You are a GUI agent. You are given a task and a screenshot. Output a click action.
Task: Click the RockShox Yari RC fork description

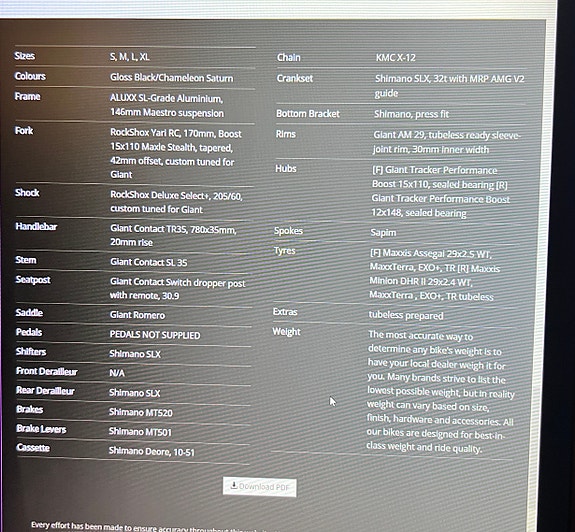click(176, 154)
